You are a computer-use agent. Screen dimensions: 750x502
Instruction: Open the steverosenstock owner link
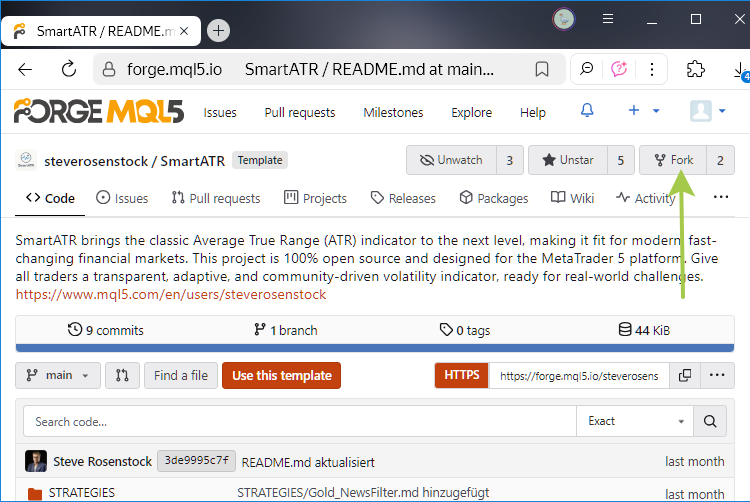coord(96,161)
